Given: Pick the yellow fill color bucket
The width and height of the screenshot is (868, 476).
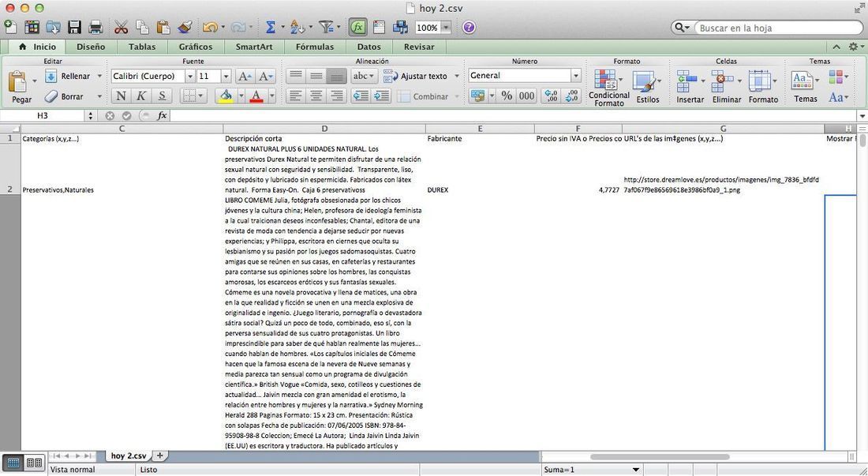Looking at the screenshot, I should (x=226, y=96).
